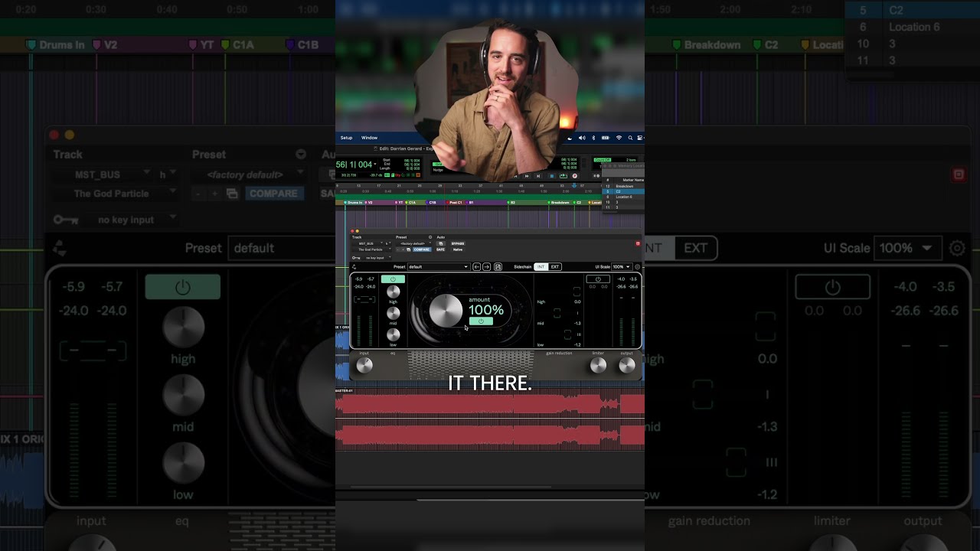Image resolution: width=980 pixels, height=551 pixels.
Task: Click automation enable icon under Auto label
Action: pos(440,243)
